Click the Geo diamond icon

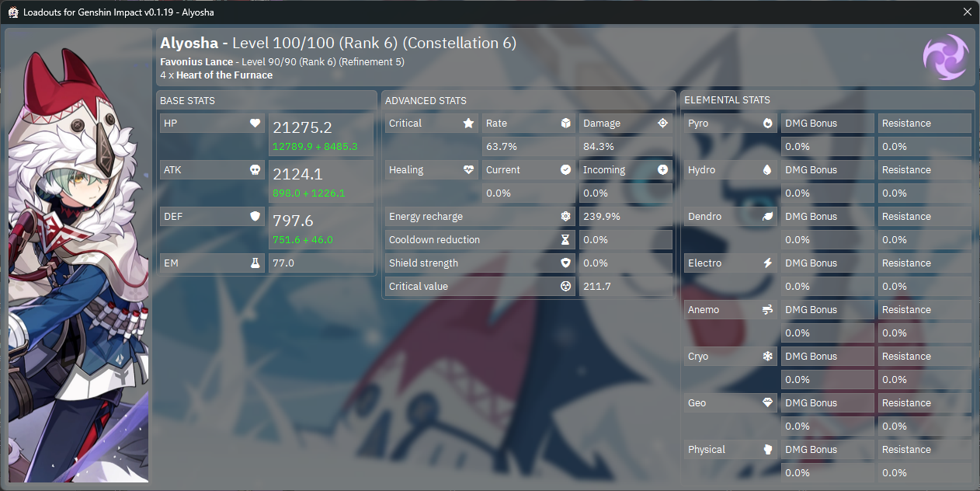tap(767, 403)
